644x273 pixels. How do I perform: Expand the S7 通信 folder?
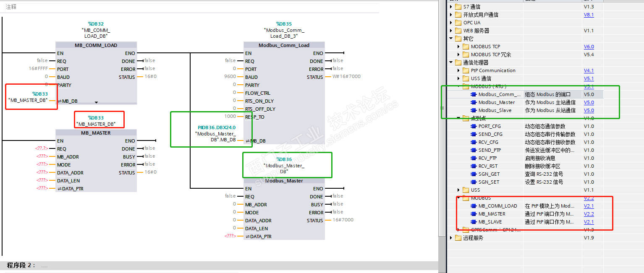451,7
